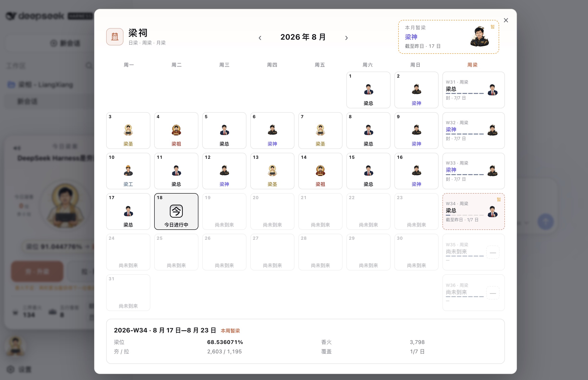The height and width of the screenshot is (380, 588).
Task: Click the W31 seven-day progress bar
Action: coord(465,93)
